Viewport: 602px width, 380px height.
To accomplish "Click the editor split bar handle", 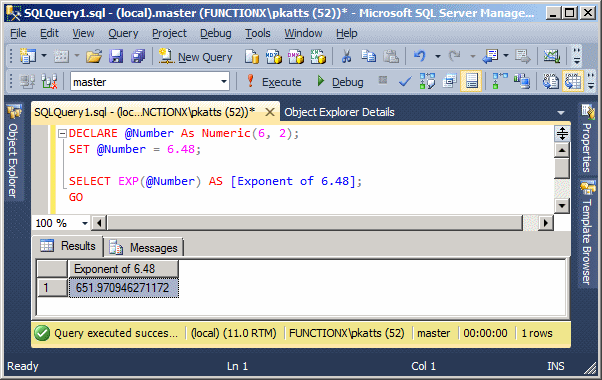I will [562, 133].
